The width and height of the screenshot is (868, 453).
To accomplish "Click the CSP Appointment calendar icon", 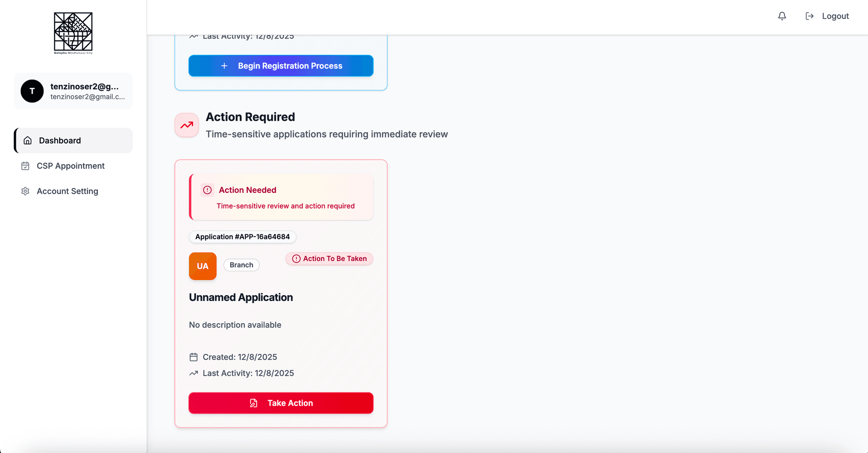I will [x=25, y=166].
